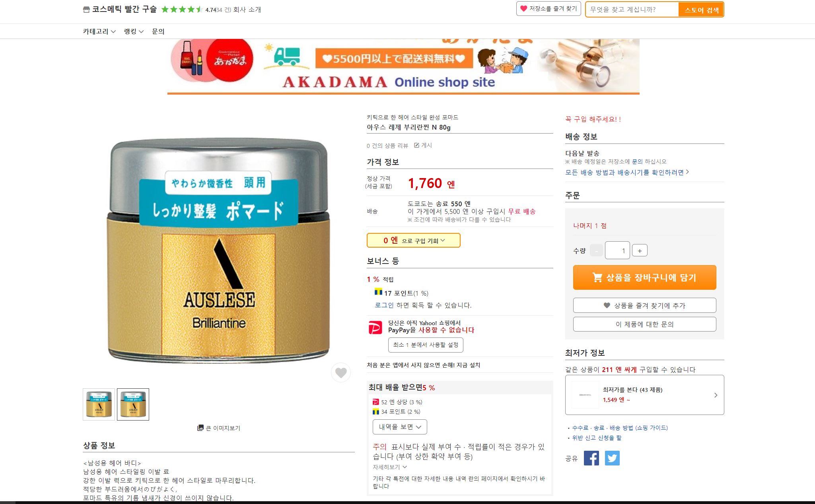The image size is (815, 504).
Task: Toggle 저장소를 즐겨 찾기 store favorite button
Action: click(x=549, y=9)
